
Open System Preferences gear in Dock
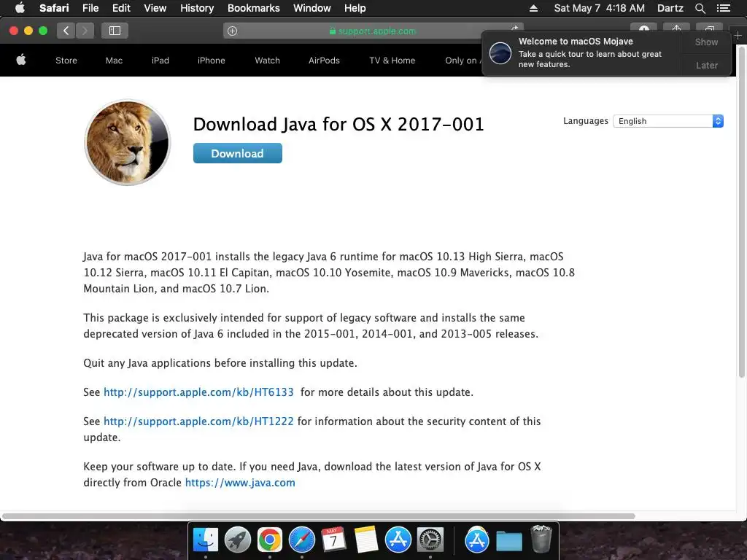click(430, 540)
